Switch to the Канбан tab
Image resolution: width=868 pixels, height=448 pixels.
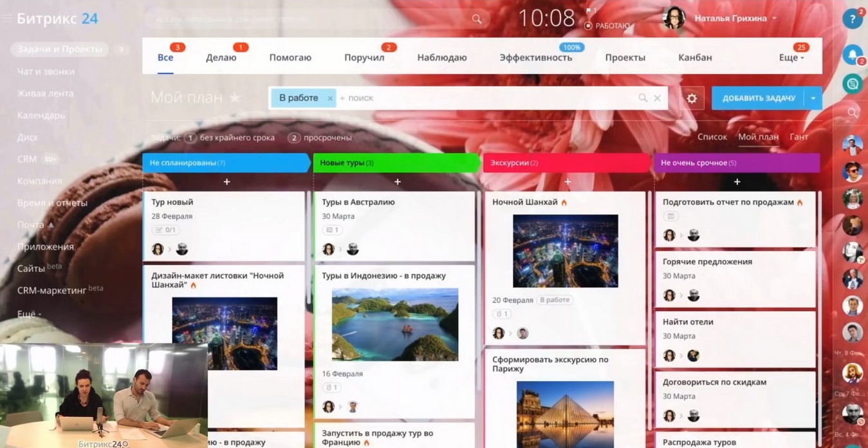[695, 58]
